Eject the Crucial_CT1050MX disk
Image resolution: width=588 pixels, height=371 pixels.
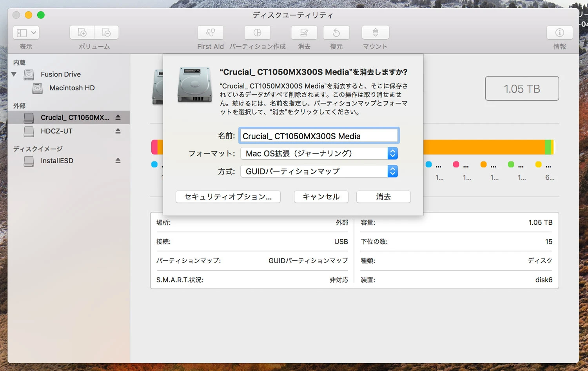coord(118,117)
